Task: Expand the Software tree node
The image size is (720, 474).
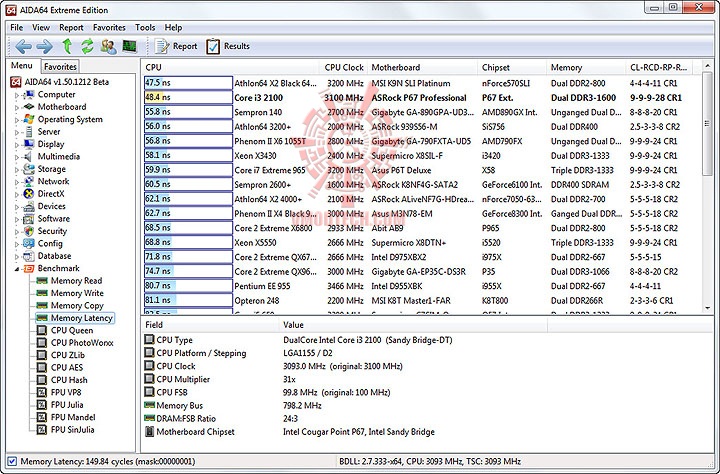Action: coord(17,219)
